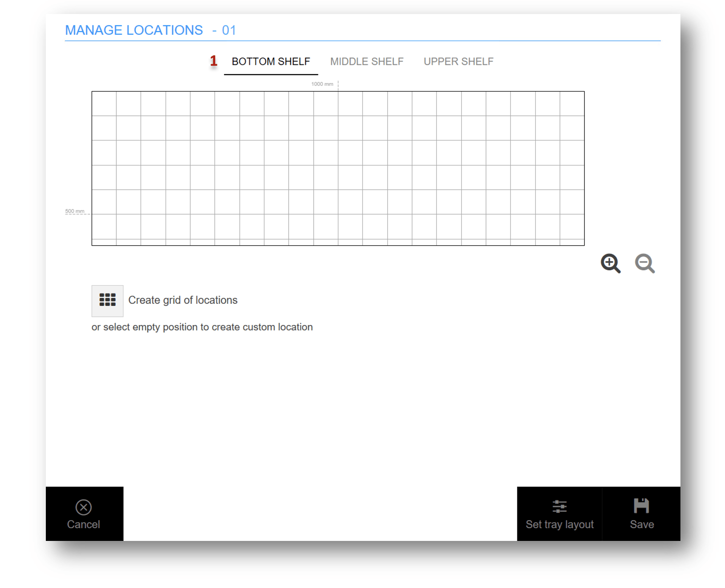725x588 pixels.
Task: Select the top-left empty cell of the shelf grid
Action: (104, 104)
